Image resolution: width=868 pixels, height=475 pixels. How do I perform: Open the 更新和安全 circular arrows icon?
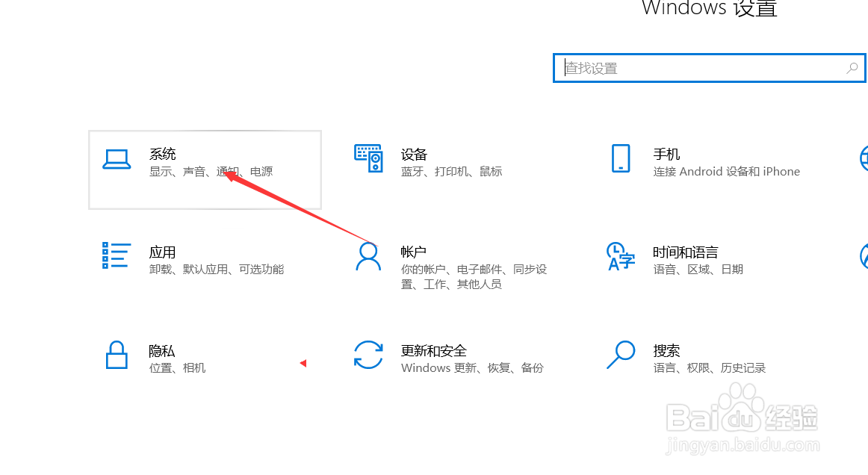pyautogui.click(x=369, y=356)
